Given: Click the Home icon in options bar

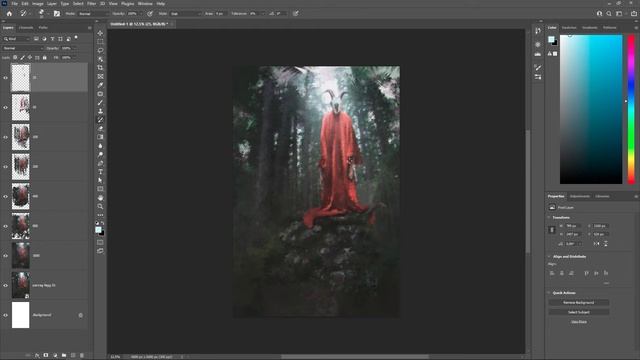Looking at the screenshot, I should (9, 13).
